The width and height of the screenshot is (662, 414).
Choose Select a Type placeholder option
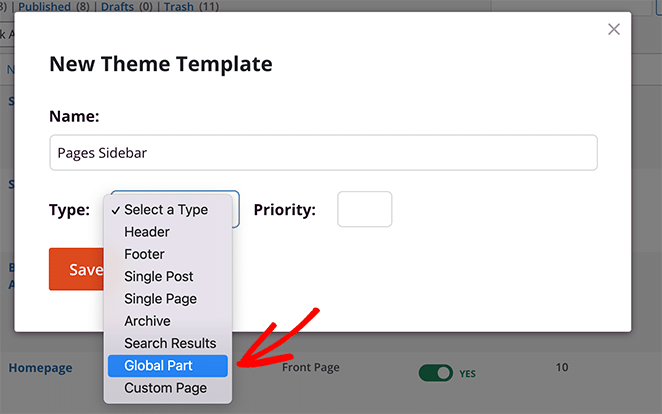pyautogui.click(x=166, y=210)
